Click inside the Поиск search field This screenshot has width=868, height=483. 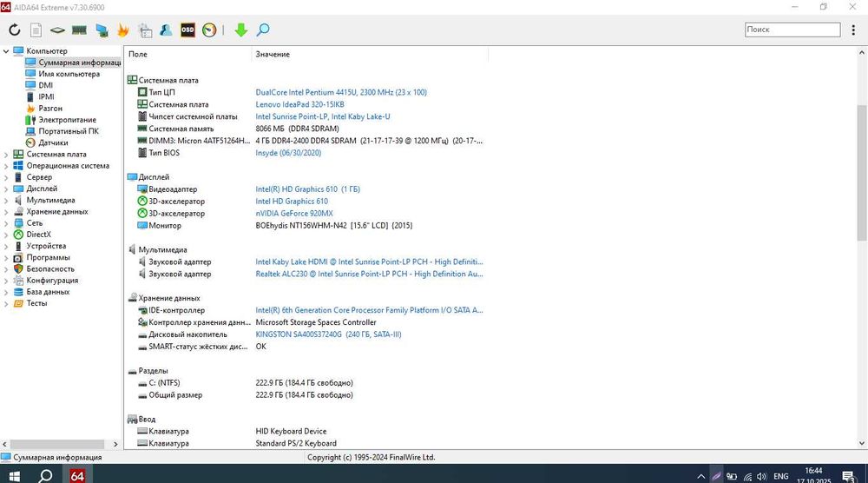[792, 30]
